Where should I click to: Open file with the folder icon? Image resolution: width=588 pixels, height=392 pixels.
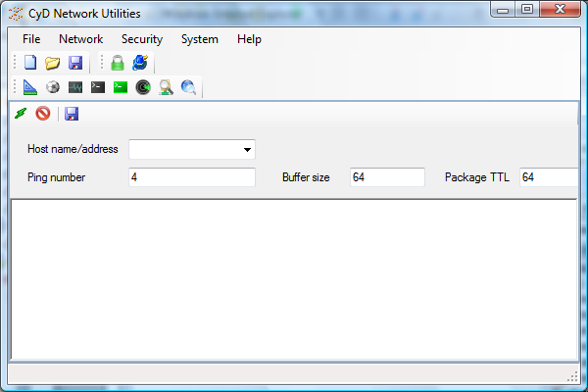pyautogui.click(x=53, y=63)
